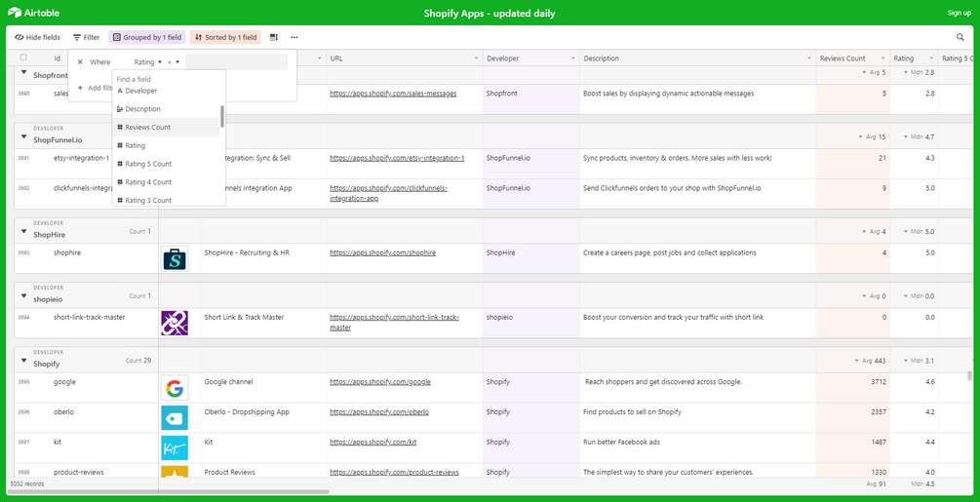This screenshot has width=980, height=502.
Task: Select Reviews Count in field list
Action: [166, 127]
